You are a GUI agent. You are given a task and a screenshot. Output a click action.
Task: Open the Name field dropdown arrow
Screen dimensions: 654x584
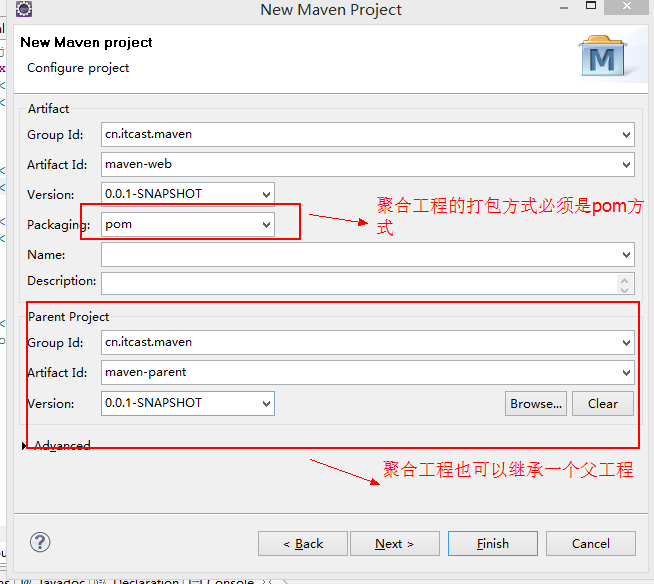point(626,255)
